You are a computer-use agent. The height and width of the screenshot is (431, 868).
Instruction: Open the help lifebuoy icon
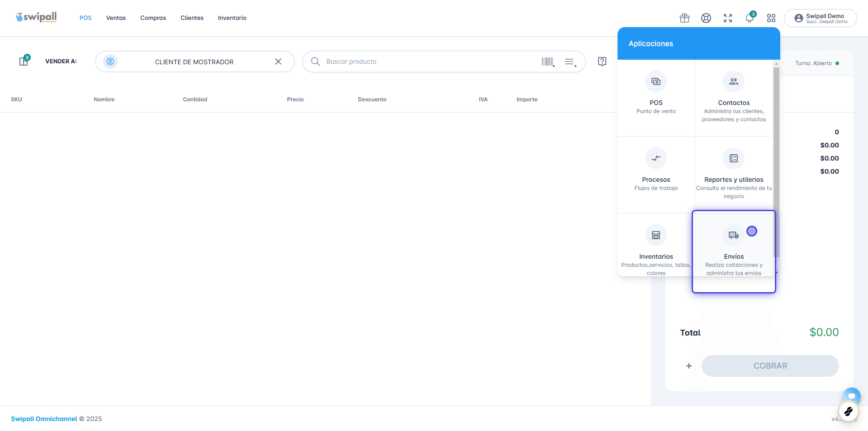(x=706, y=18)
